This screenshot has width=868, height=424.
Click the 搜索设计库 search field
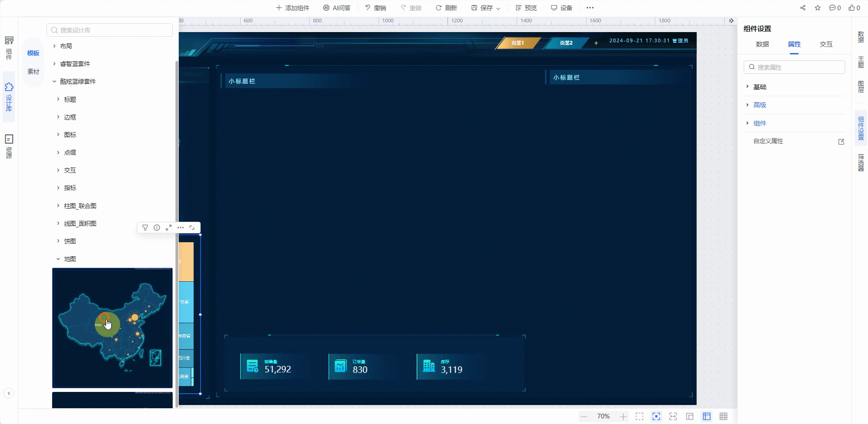(109, 30)
